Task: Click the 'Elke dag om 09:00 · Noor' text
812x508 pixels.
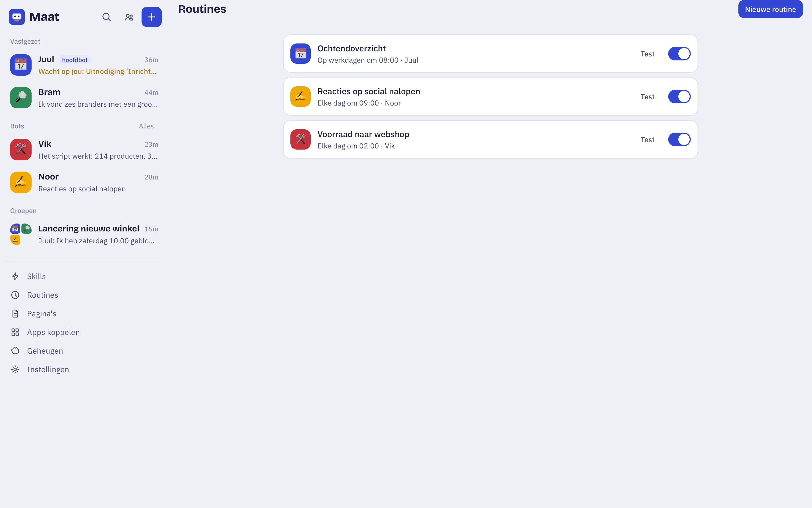Action: pos(359,103)
